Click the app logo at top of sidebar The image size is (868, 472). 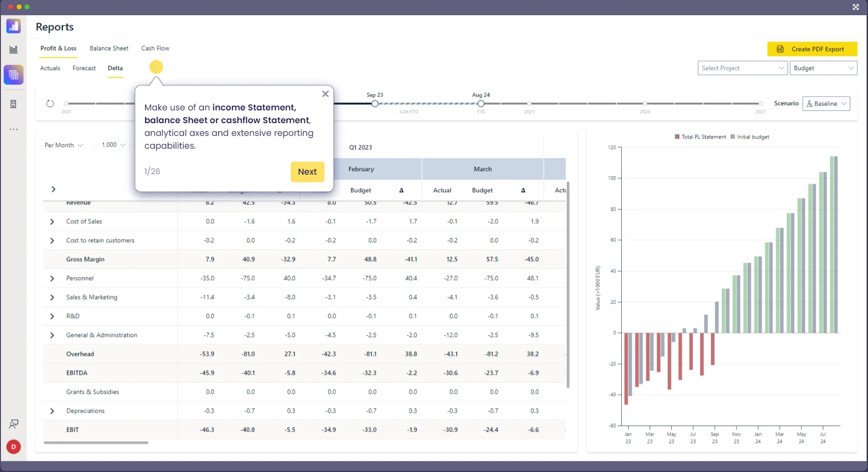13,26
